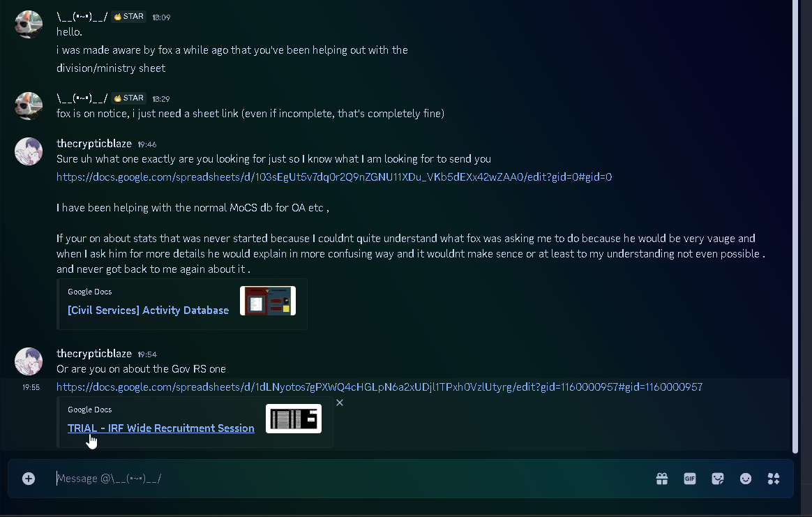Open the plus attachment button in message bar

[x=29, y=479]
